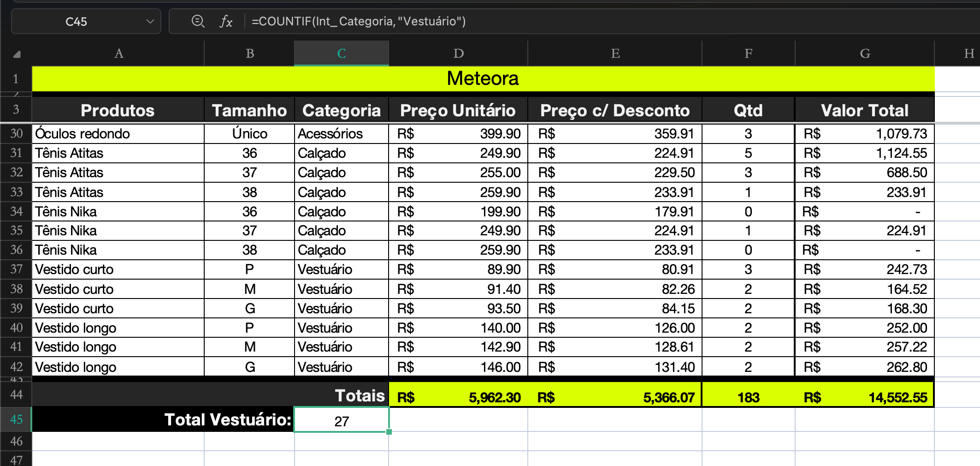980x466 pixels.
Task: Select the unit price 399.90 cell
Action: (458, 133)
